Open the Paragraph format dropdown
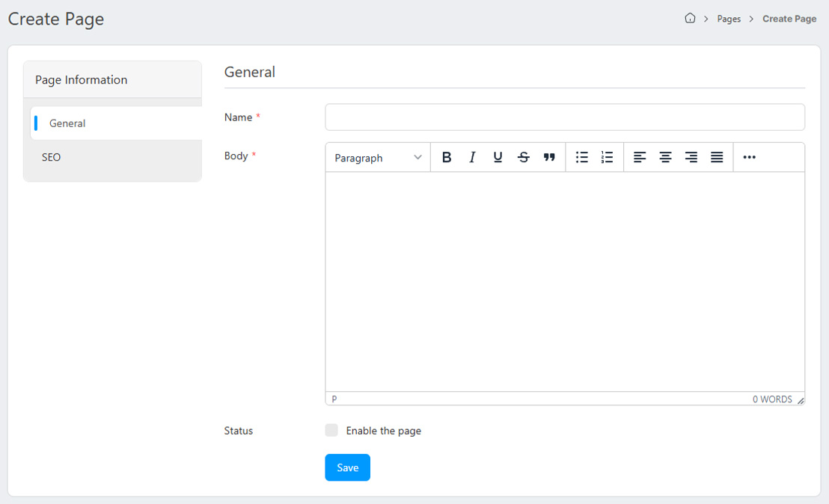 click(x=378, y=158)
